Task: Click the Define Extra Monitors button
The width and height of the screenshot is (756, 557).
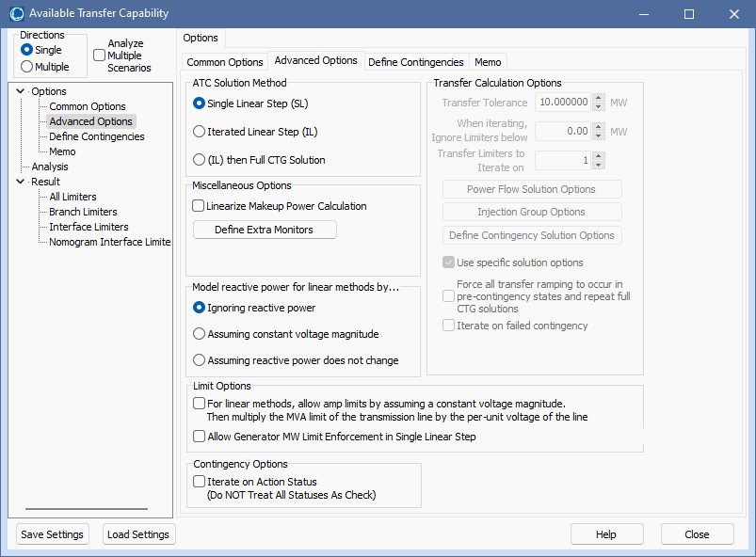Action: tap(264, 230)
